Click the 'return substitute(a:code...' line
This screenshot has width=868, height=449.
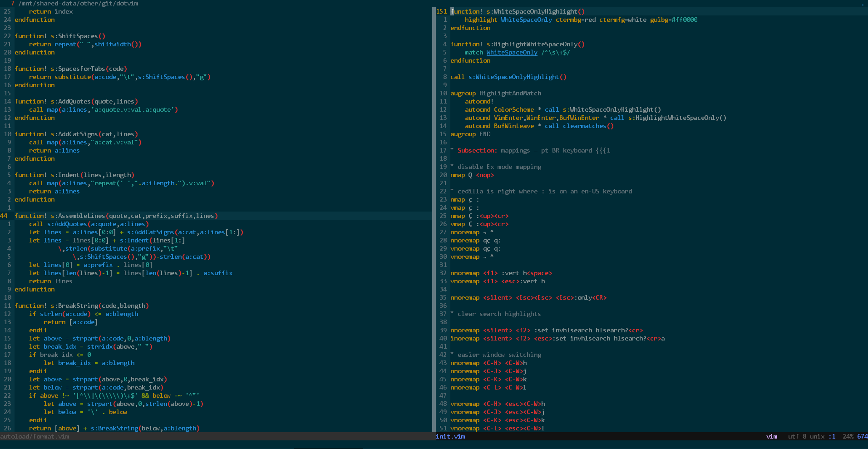tap(120, 77)
